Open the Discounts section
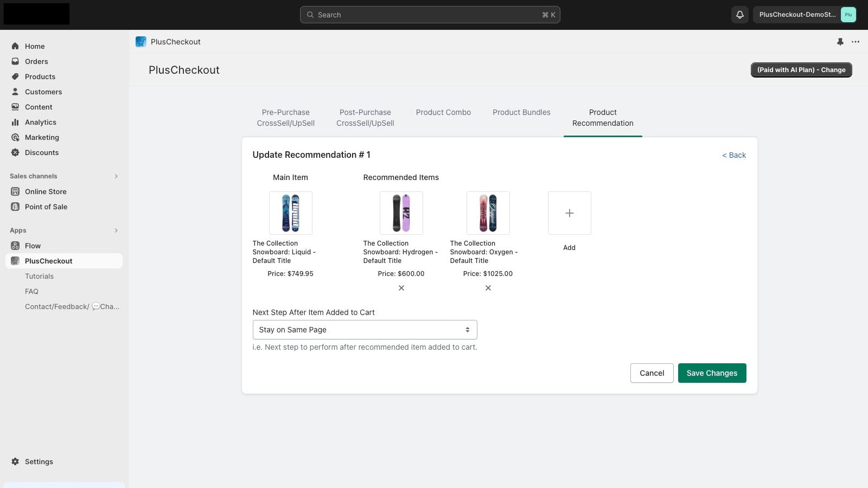 42,152
